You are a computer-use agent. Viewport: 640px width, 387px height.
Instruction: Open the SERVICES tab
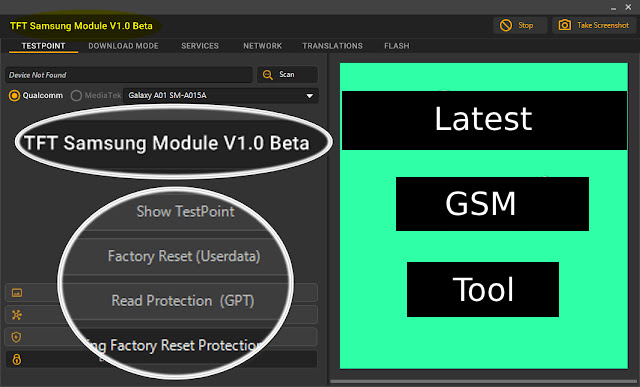[x=200, y=46]
